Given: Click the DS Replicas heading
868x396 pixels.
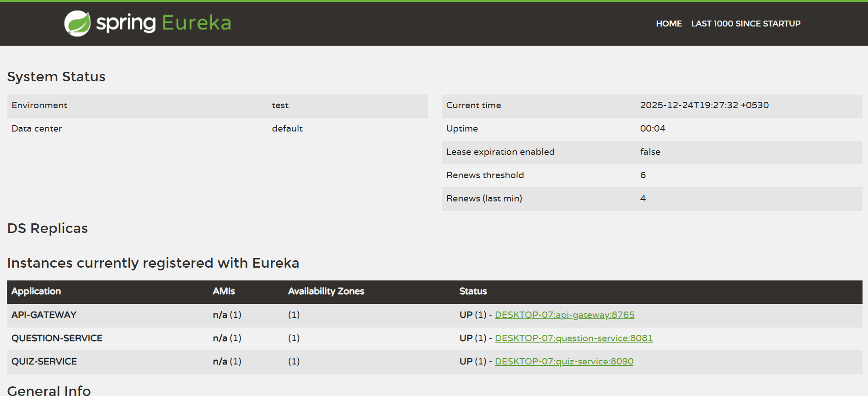Looking at the screenshot, I should [48, 228].
